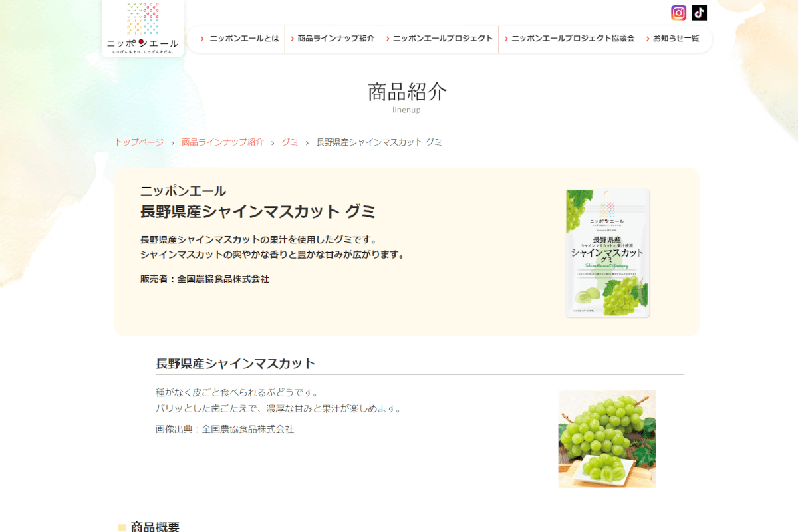Viewport: 798px width, 532px height.
Task: Click the green Shine Muscat grapes photo
Action: click(606, 439)
